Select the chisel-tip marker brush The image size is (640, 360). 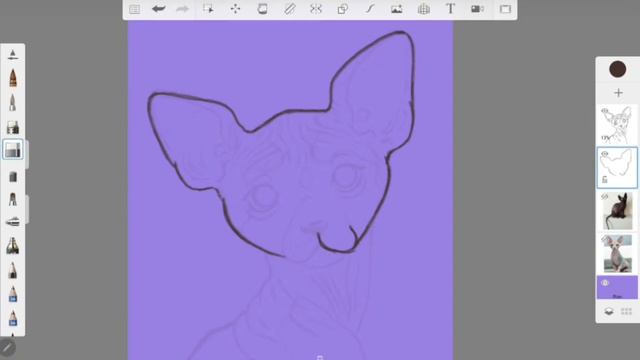[13, 200]
